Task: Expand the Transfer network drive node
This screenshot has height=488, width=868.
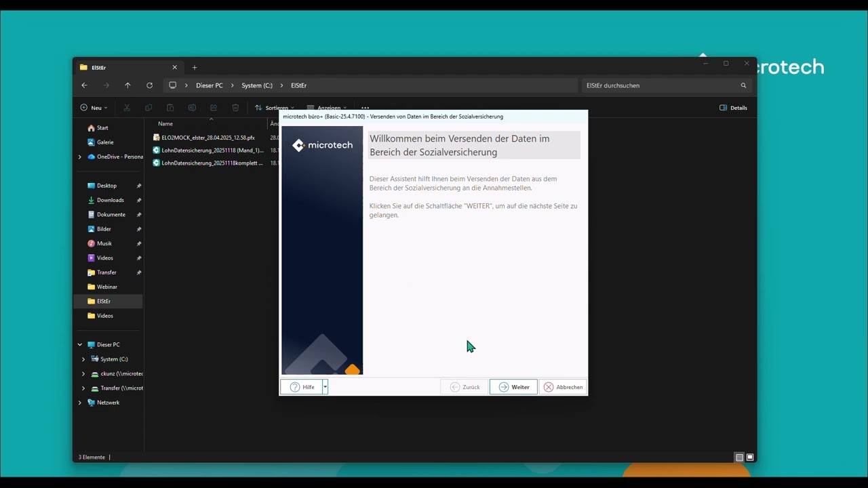Action: pyautogui.click(x=83, y=388)
